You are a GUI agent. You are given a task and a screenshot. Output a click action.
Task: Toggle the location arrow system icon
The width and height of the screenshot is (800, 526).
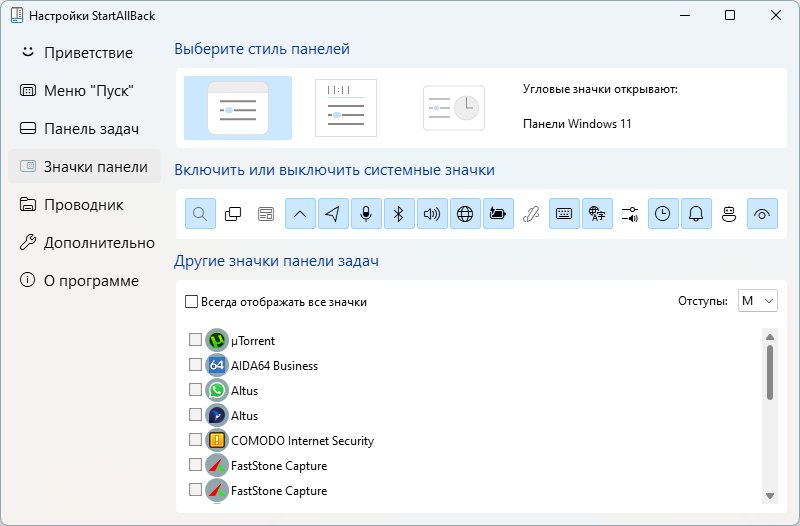[333, 214]
